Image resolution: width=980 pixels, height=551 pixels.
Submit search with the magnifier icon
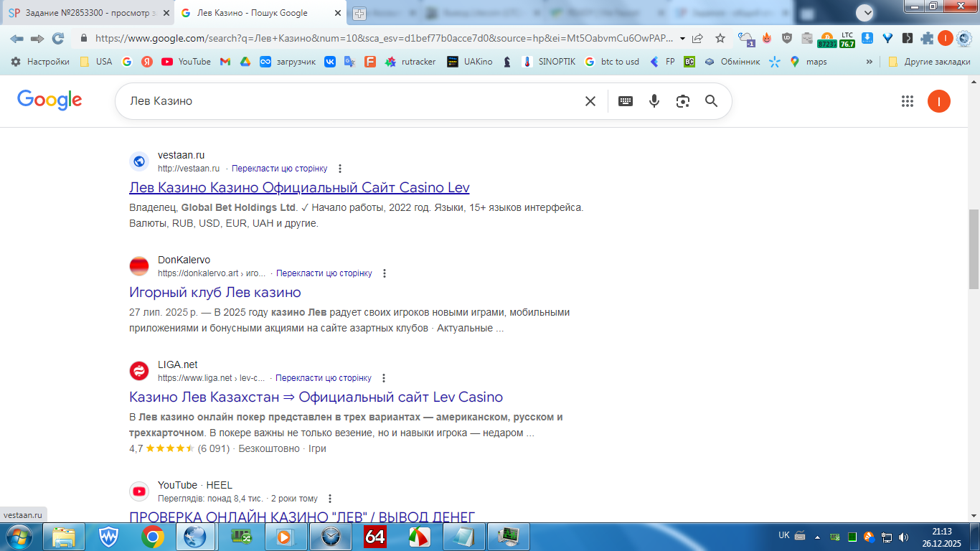pyautogui.click(x=711, y=101)
